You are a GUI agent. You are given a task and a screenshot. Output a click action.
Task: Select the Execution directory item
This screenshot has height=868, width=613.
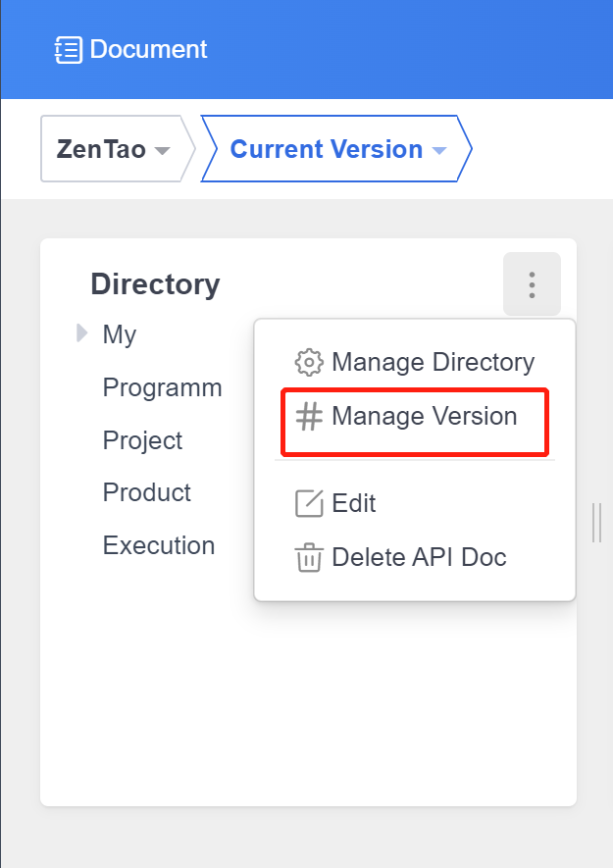[x=158, y=545]
